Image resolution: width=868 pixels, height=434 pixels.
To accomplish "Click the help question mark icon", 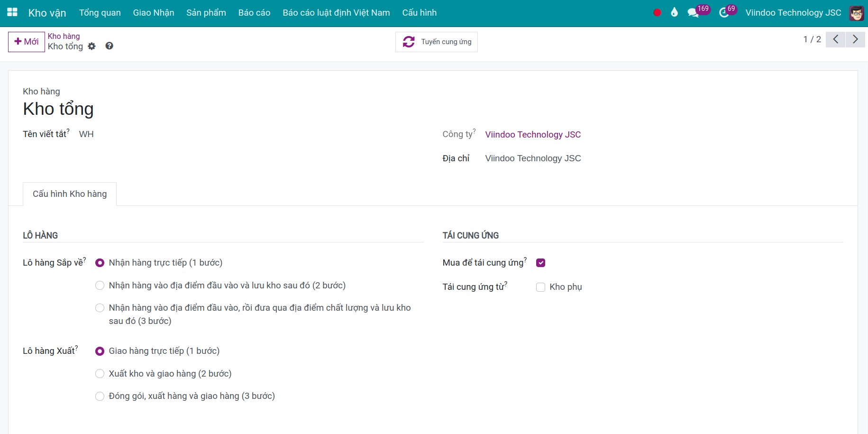I will pos(109,46).
